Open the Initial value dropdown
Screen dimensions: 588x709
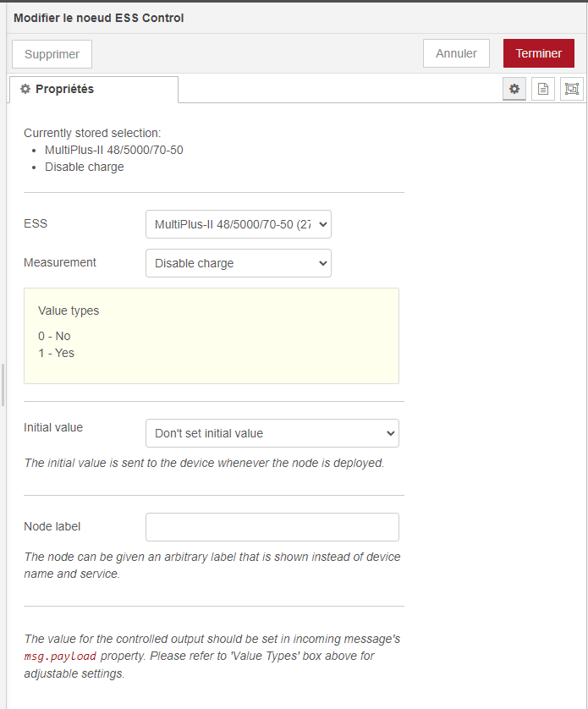tap(272, 433)
